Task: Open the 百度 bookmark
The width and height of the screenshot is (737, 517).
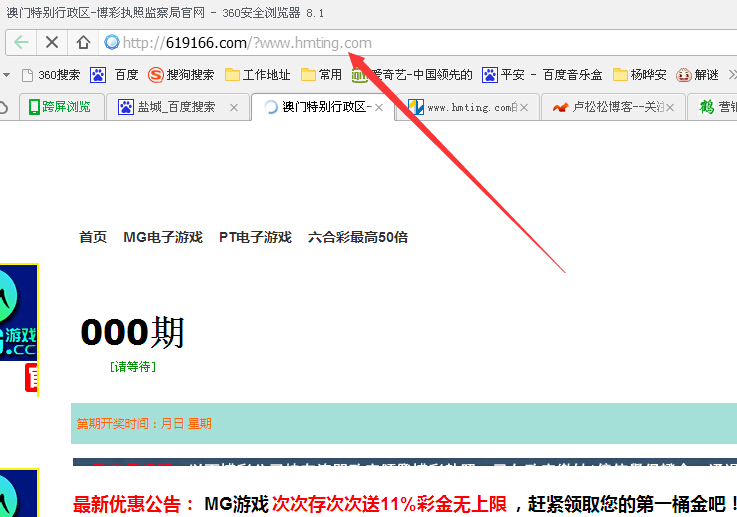Action: [115, 75]
